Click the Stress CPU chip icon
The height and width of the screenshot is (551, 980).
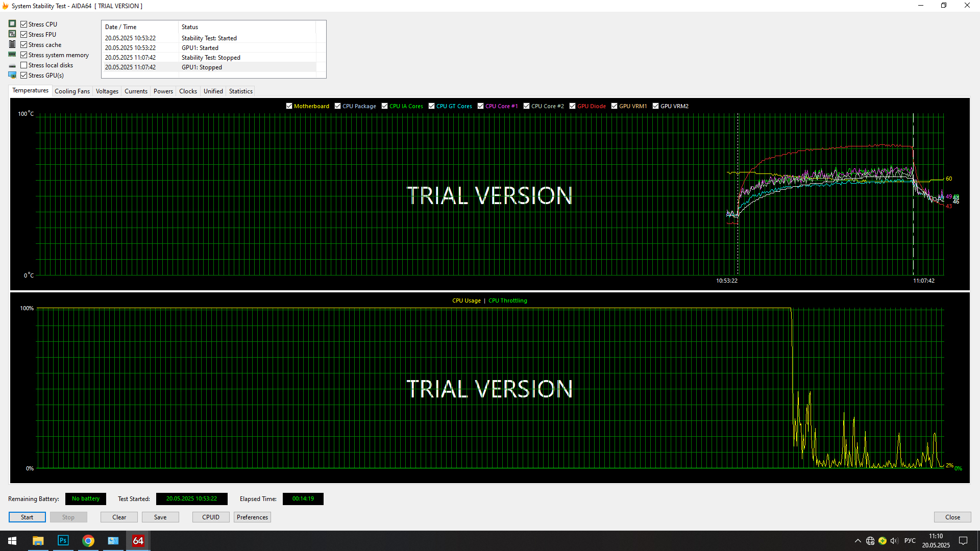(12, 24)
